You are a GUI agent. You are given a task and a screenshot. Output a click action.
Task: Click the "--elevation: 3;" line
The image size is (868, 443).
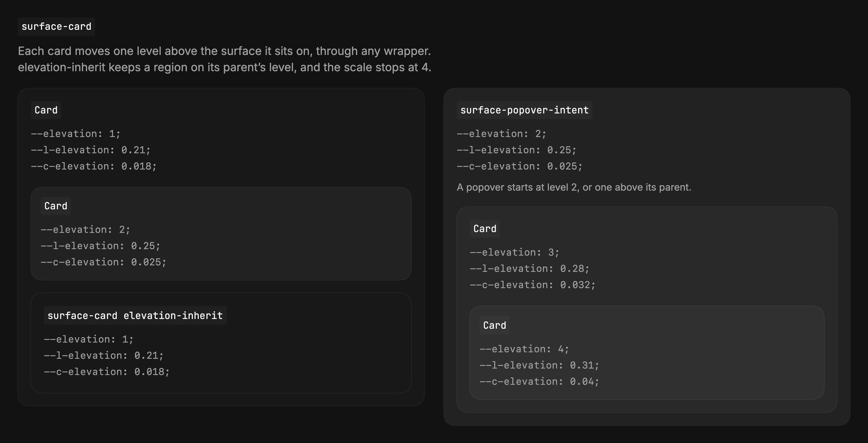point(514,252)
